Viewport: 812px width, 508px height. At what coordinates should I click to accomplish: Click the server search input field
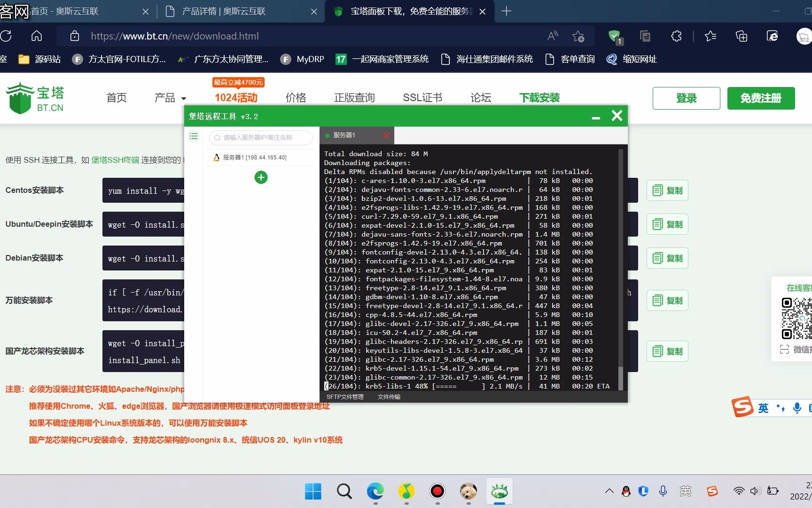[261, 137]
